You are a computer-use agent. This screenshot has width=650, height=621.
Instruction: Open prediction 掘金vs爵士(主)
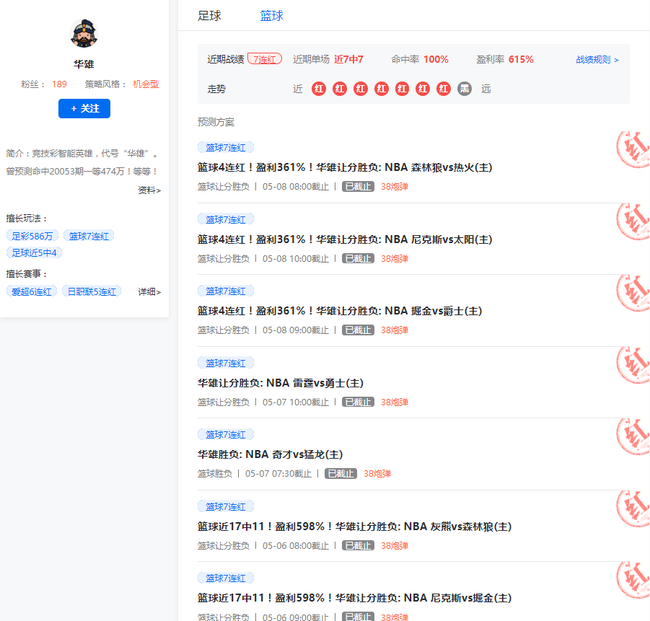340,311
